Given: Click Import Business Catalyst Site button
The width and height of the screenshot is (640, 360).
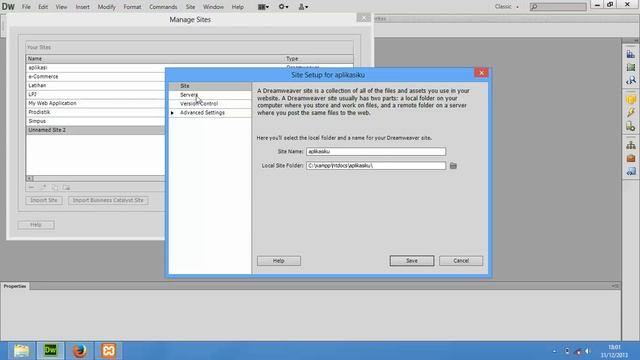Looking at the screenshot, I should 108,200.
